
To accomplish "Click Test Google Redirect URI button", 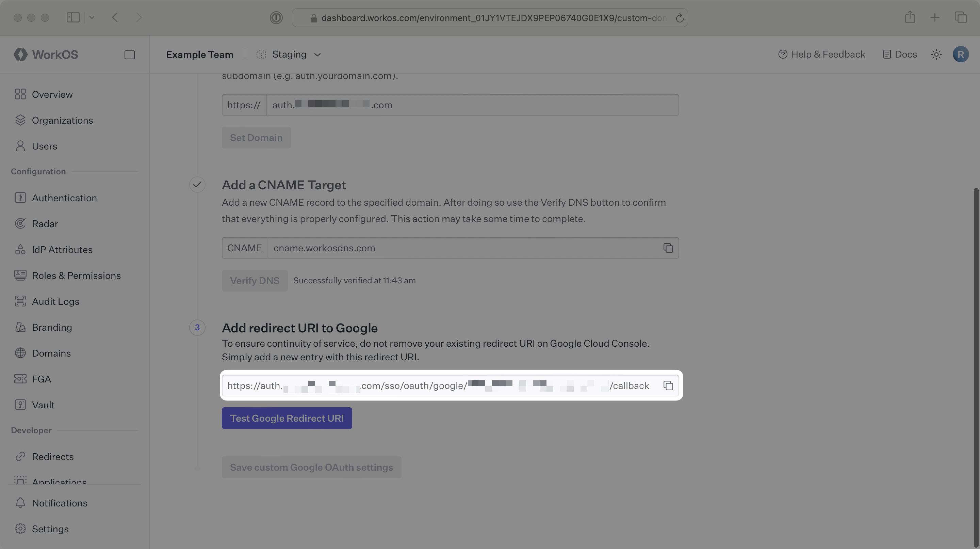I will coord(287,418).
